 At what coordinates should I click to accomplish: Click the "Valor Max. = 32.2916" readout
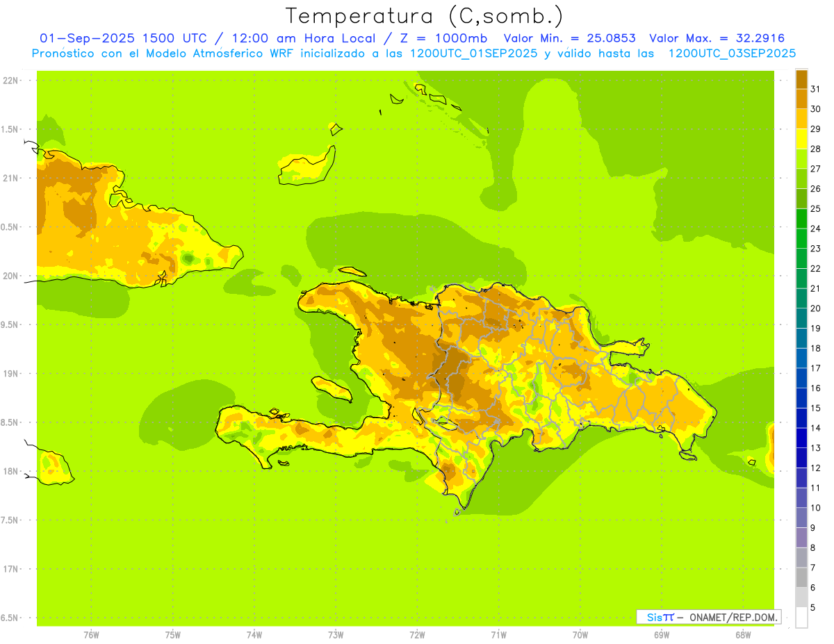pyautogui.click(x=717, y=39)
